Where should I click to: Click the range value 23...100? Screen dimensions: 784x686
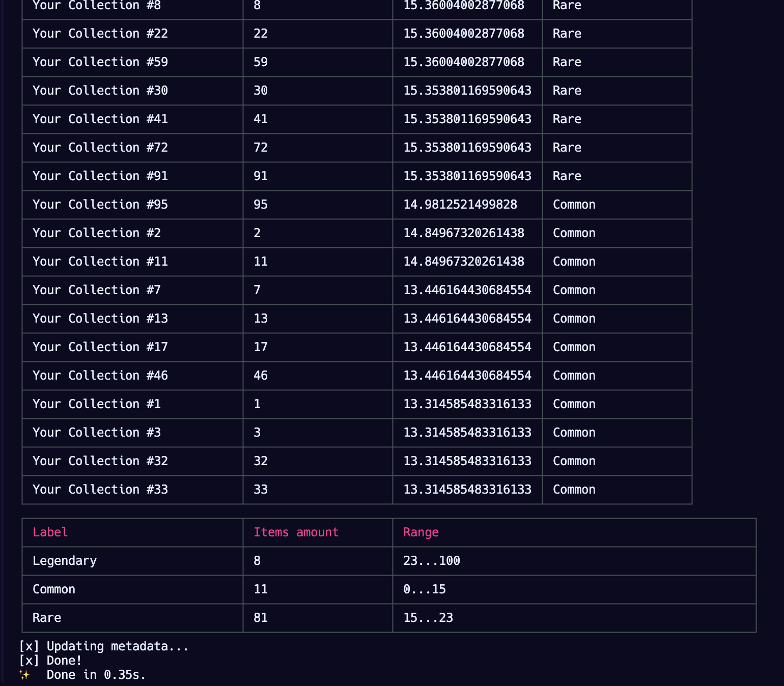432,561
